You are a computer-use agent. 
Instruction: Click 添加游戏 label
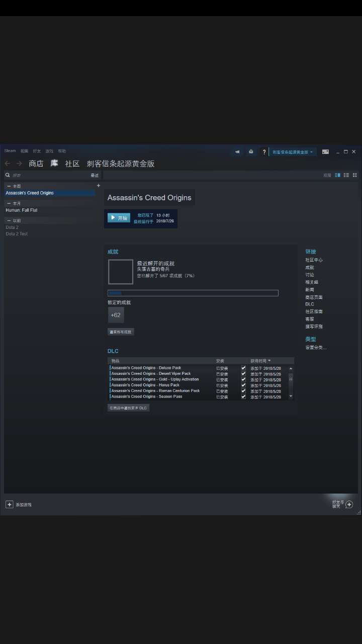pos(23,505)
